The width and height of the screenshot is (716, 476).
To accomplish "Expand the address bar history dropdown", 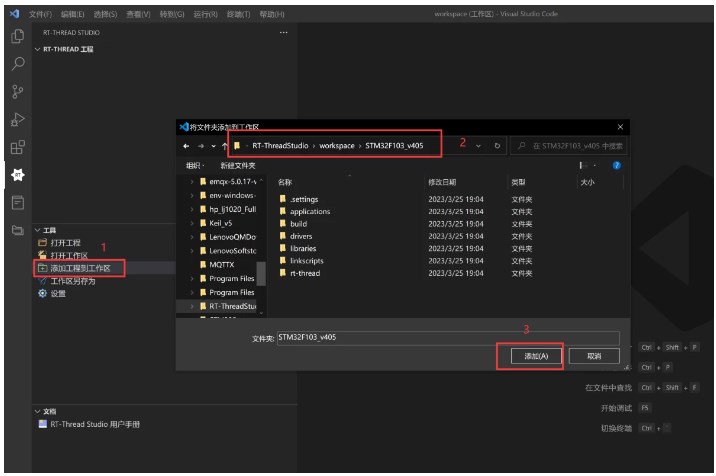I will point(478,146).
